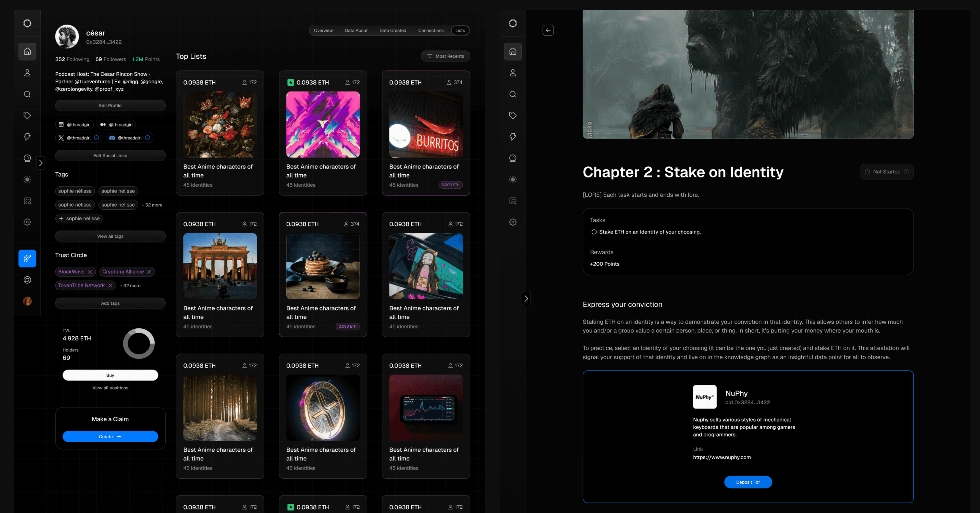This screenshot has height=513, width=980.
Task: Expand the Chapter 2 window sidebar with chevron
Action: pos(526,299)
